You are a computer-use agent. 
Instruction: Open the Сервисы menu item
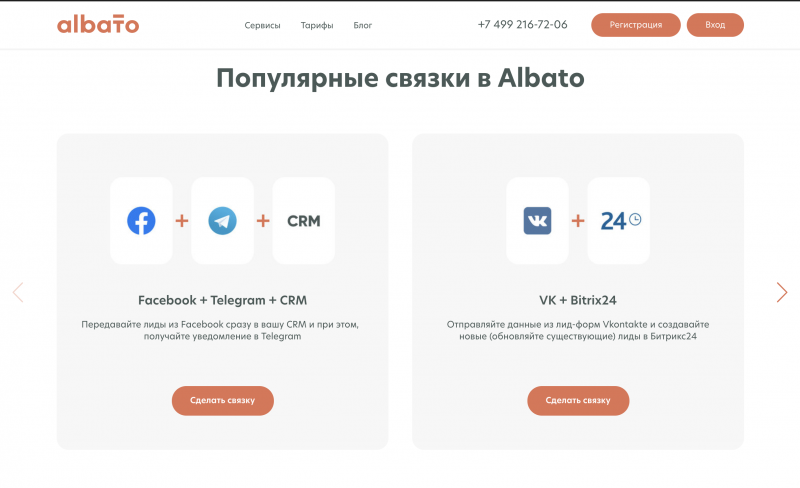coord(262,25)
